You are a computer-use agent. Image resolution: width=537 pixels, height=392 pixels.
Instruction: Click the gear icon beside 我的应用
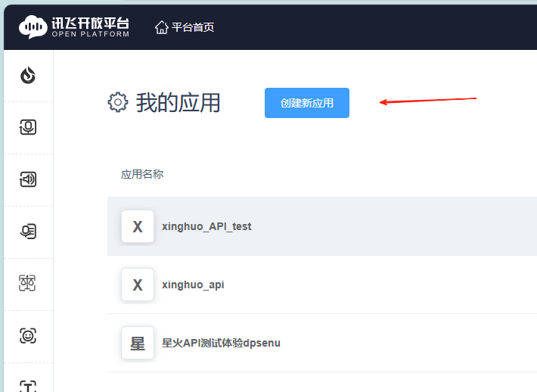[x=118, y=102]
